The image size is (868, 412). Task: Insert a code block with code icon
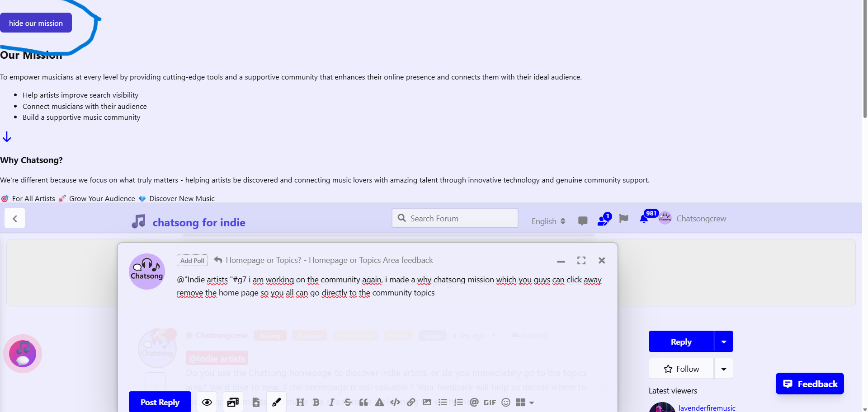(x=395, y=403)
